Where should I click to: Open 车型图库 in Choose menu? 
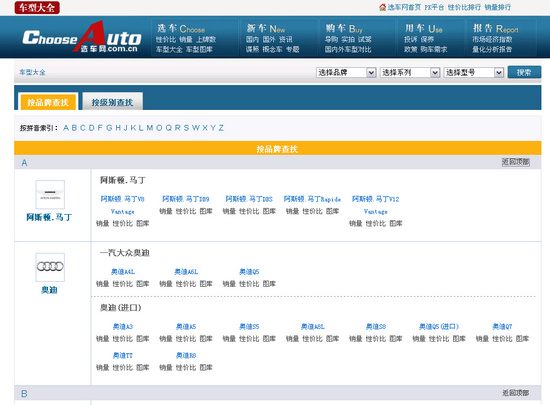199,49
